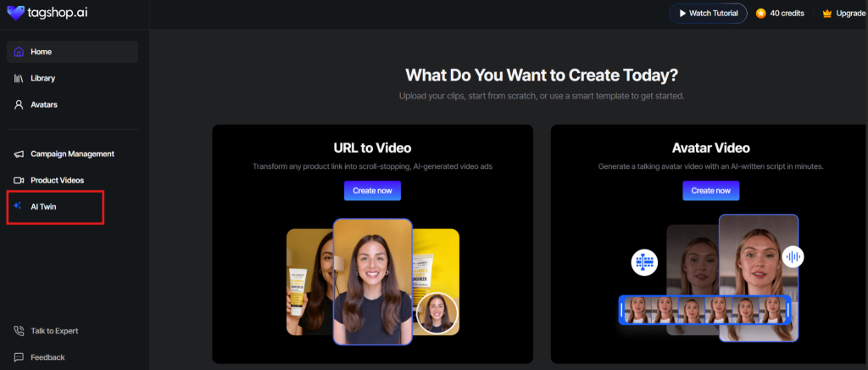Click the AI Twin sparkle icon
This screenshot has height=370, width=868.
click(19, 206)
